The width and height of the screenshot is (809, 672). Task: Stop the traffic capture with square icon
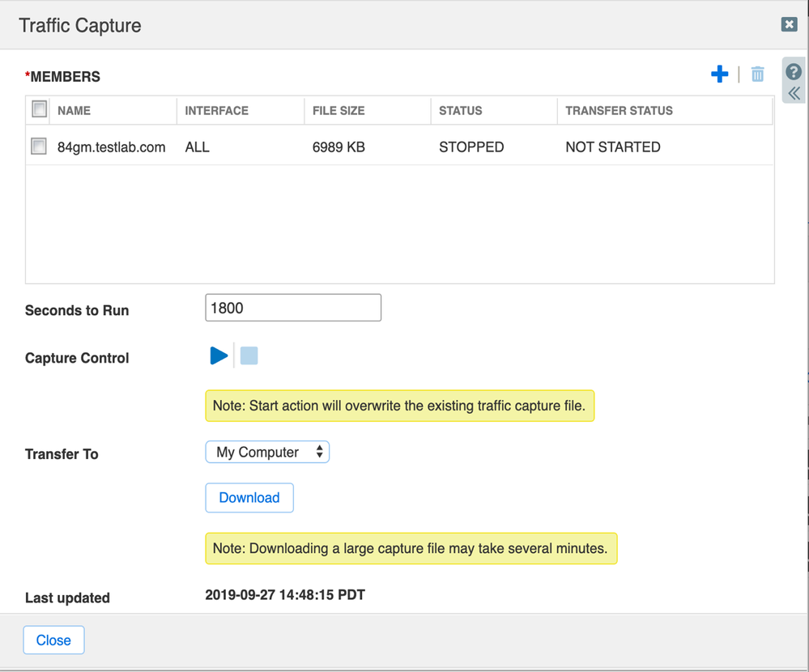coord(249,355)
